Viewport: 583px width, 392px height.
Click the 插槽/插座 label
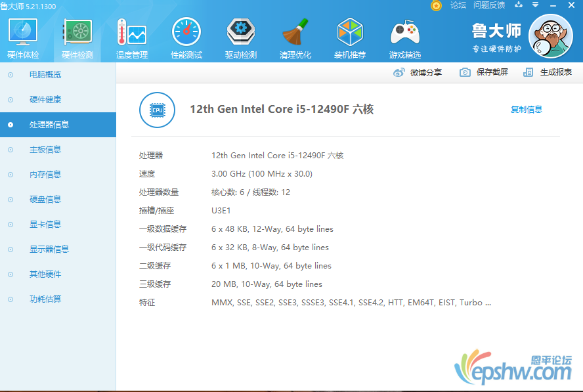click(x=156, y=211)
